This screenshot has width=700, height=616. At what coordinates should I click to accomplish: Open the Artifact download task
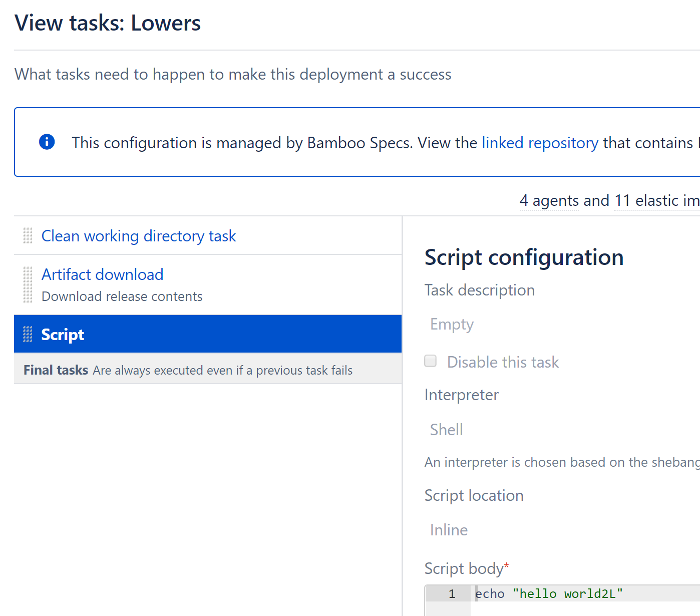tap(102, 274)
